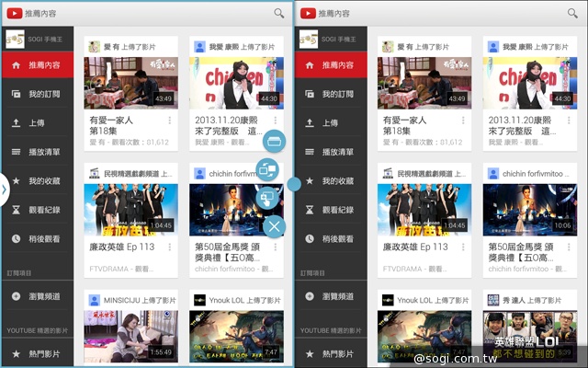
Task: Open the three-dot menu for 廉政英雄 Ep 113, left window
Action: coord(170,247)
